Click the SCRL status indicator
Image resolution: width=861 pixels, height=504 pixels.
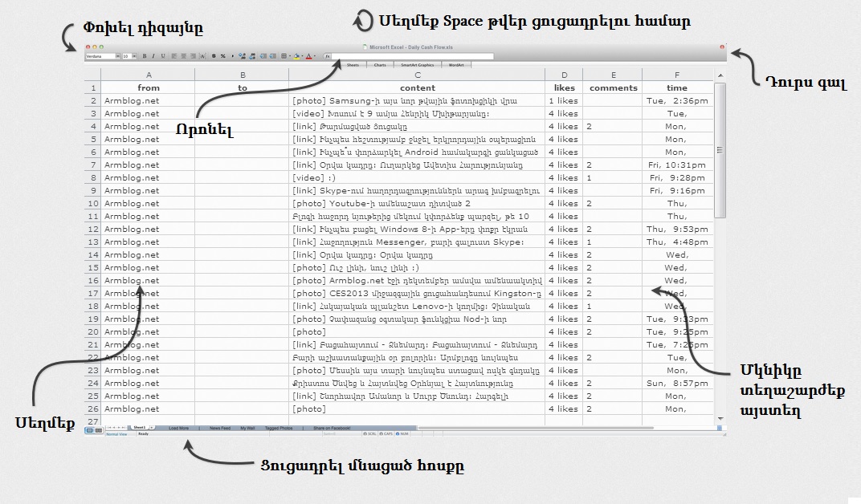pos(369,434)
